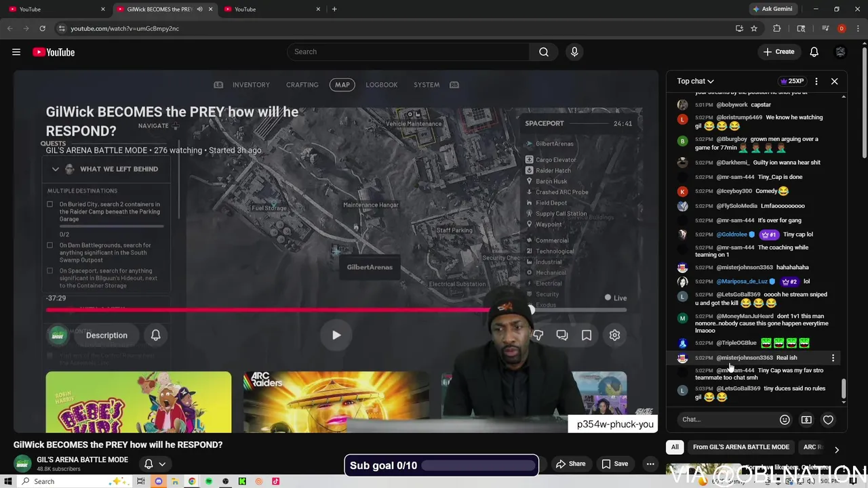Start voice search with the microphone
This screenshot has height=488, width=868.
click(x=574, y=52)
